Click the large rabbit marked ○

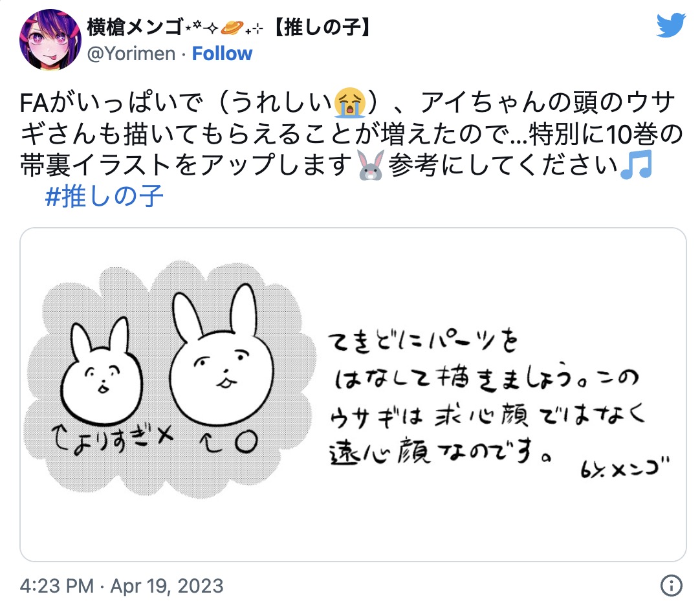pos(222,356)
